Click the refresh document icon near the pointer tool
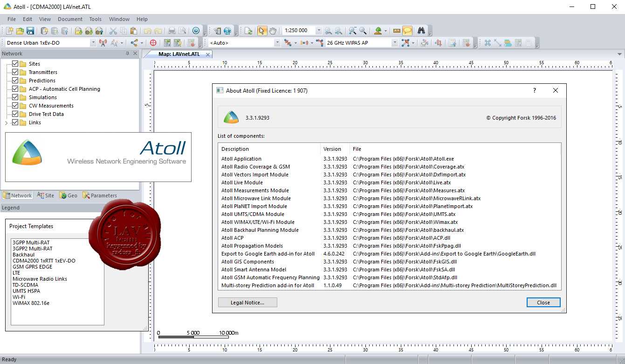This screenshot has height=364, width=625. point(248,31)
